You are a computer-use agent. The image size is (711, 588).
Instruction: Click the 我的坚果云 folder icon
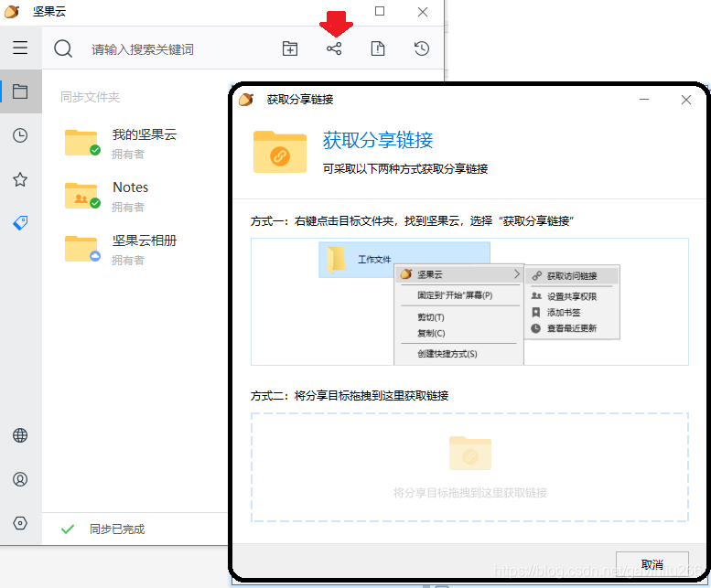pos(82,143)
